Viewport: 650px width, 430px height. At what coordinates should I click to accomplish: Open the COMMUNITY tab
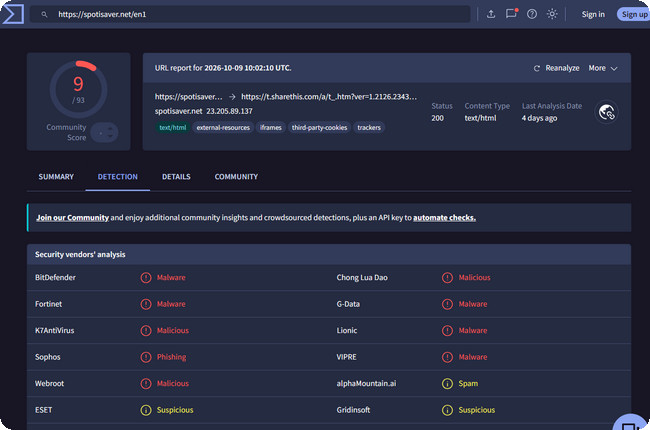coord(236,177)
